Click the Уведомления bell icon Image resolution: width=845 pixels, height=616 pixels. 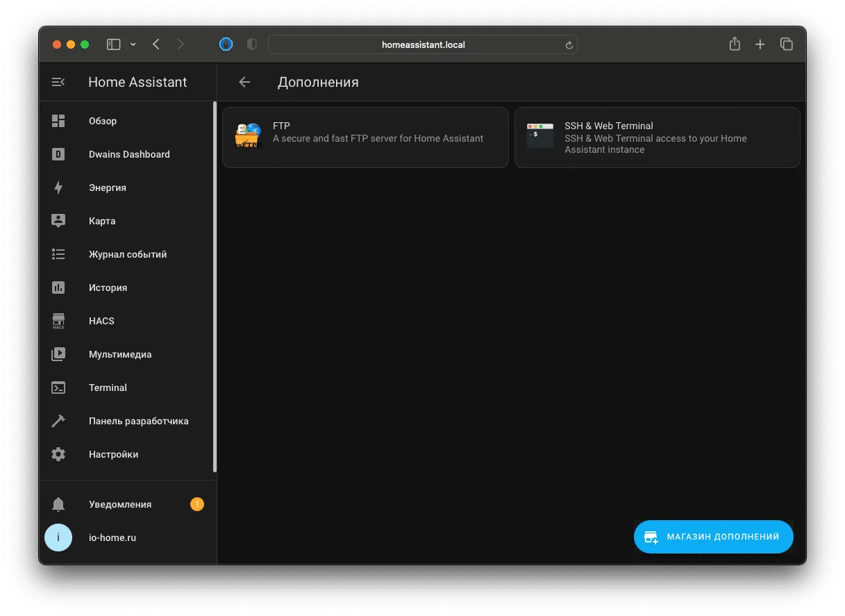pos(58,504)
